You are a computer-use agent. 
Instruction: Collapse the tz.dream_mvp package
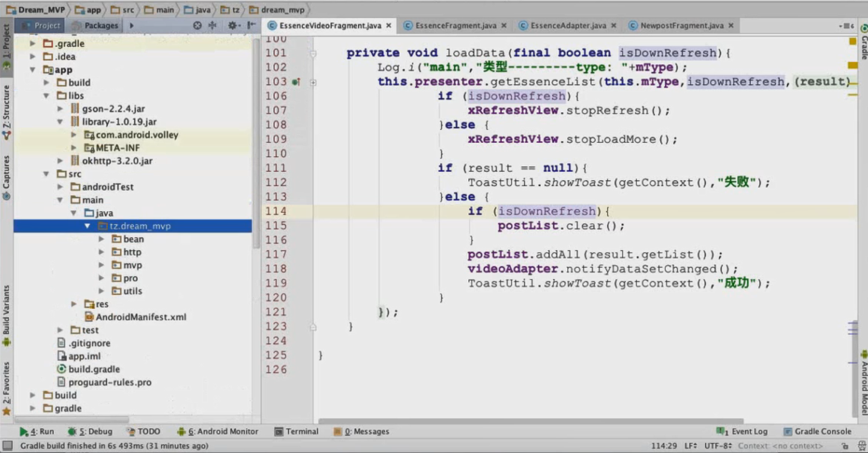click(87, 226)
